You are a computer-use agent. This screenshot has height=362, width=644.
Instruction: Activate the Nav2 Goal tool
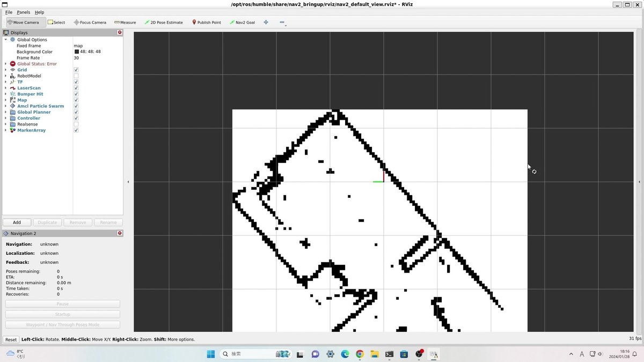[x=242, y=23]
